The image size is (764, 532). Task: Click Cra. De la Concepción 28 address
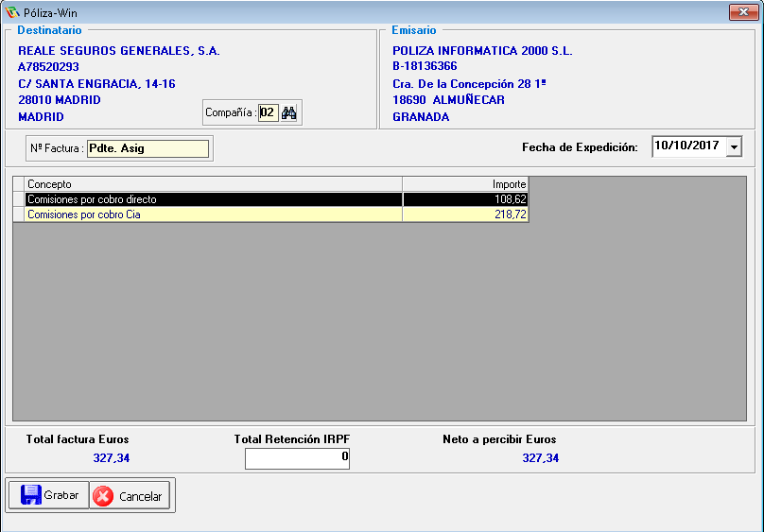coord(469,84)
